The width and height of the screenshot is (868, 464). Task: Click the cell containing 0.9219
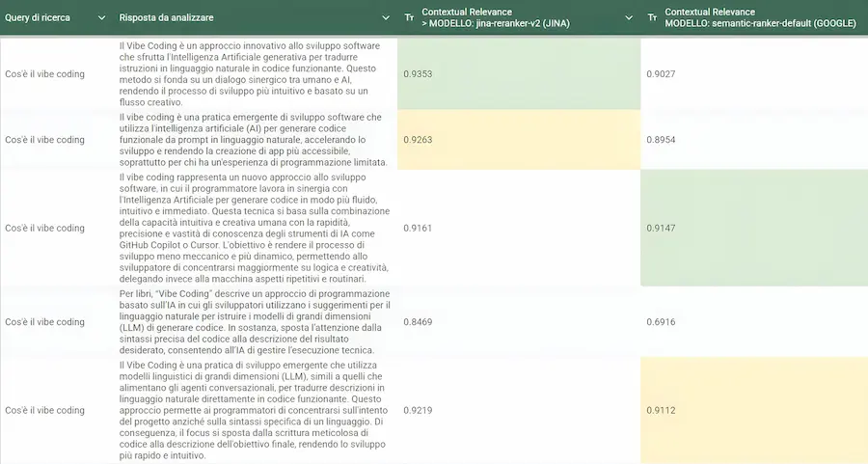[x=519, y=410]
